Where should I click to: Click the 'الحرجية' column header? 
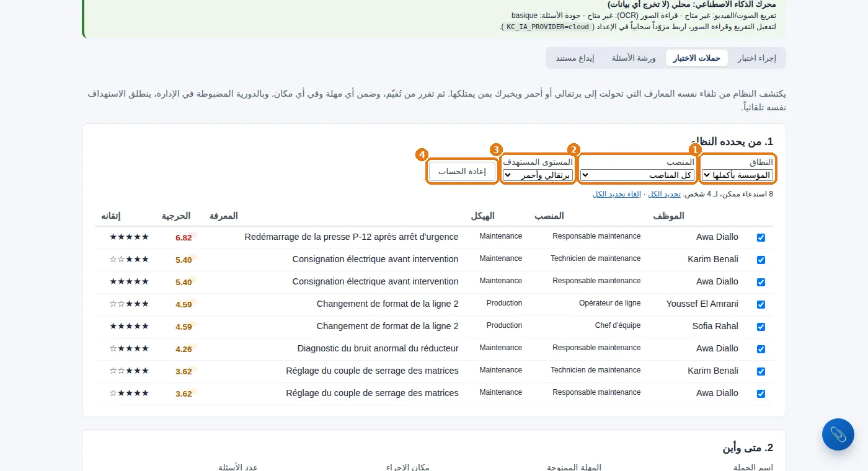click(176, 216)
